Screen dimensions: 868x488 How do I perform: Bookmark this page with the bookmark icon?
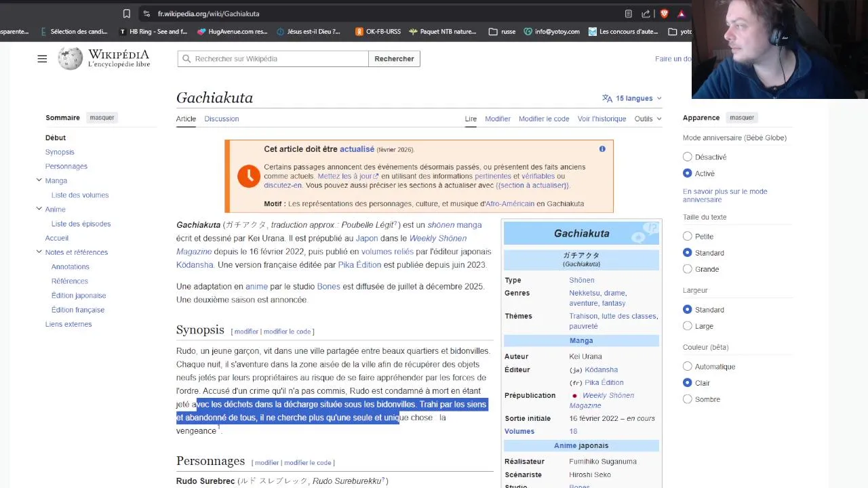point(126,14)
